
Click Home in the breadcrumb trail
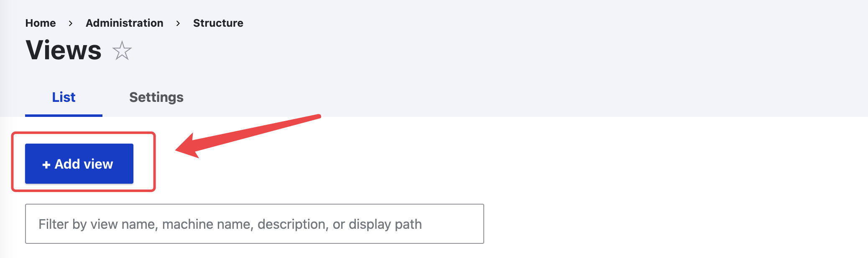pos(41,23)
